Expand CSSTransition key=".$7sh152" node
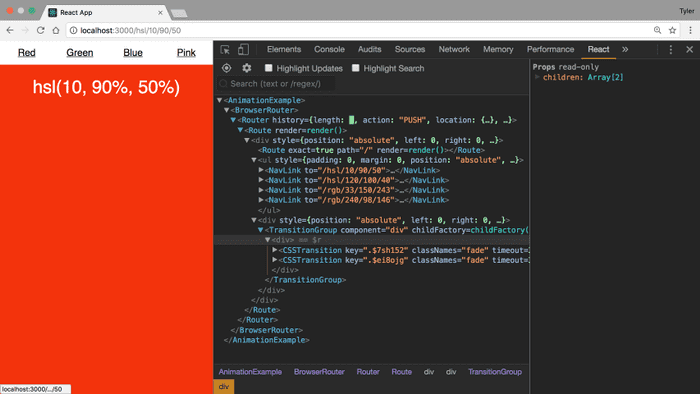This screenshot has width=700, height=394. coord(275,250)
